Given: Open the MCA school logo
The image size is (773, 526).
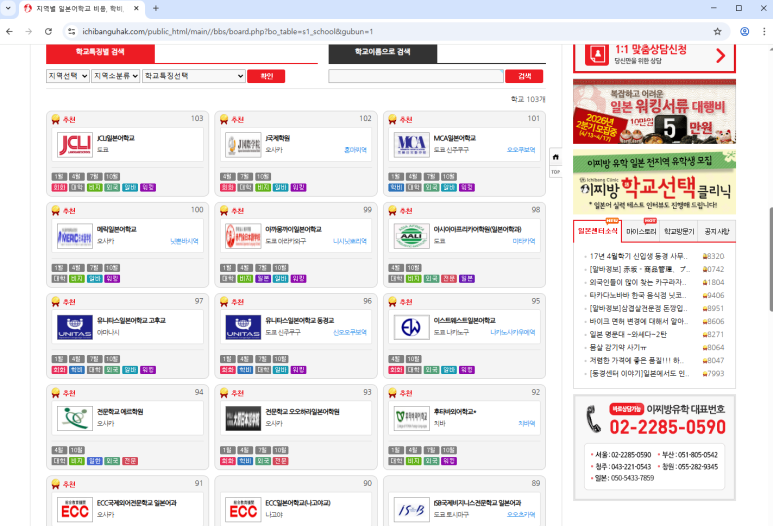Looking at the screenshot, I should point(411,144).
